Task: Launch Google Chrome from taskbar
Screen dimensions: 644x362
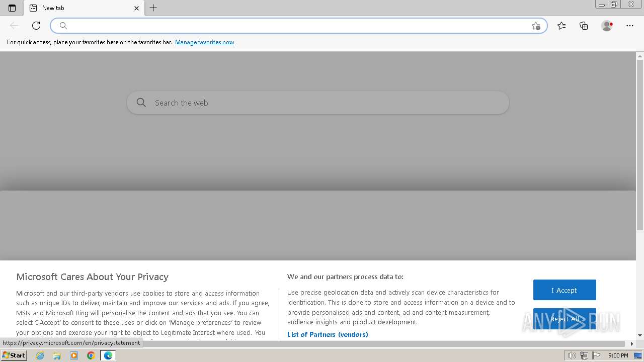Action: (x=91, y=355)
